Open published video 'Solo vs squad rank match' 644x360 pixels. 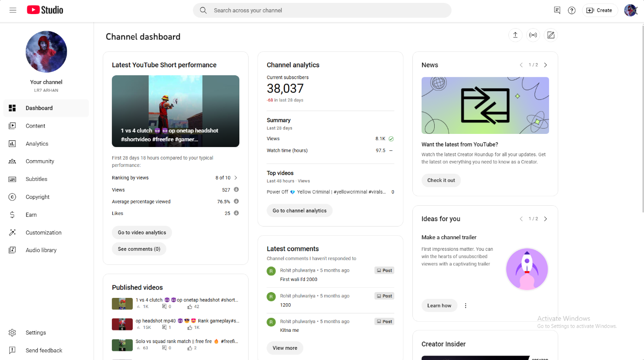coord(187,341)
